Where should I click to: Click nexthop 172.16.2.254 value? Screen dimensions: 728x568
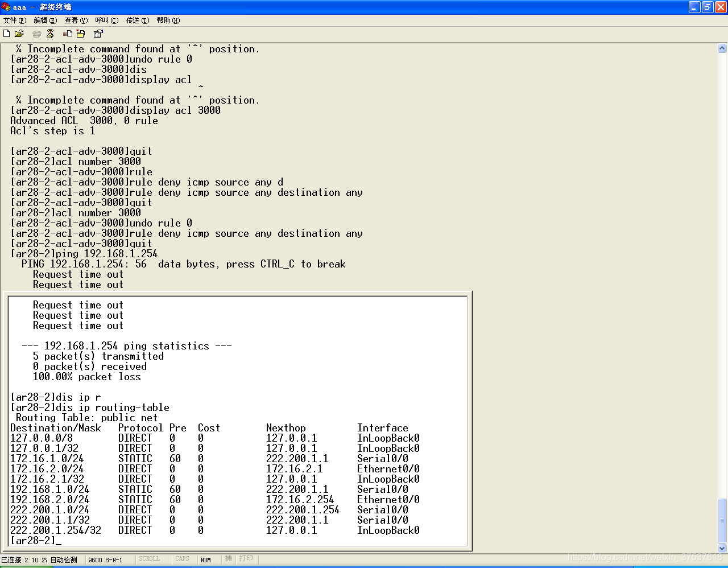coord(300,500)
